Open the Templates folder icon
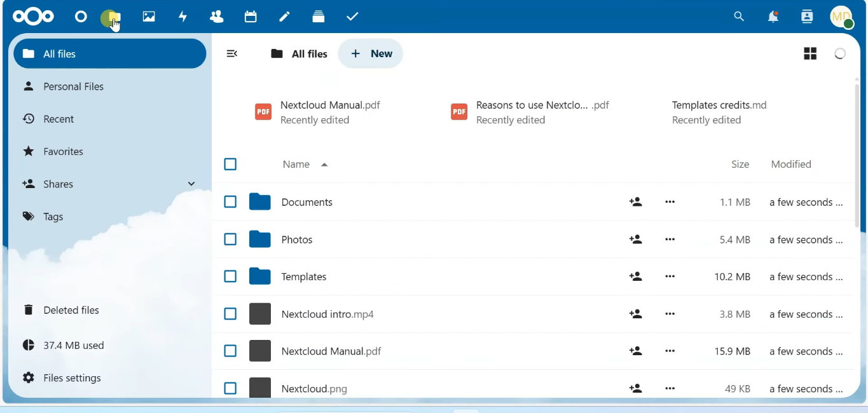868x413 pixels. pyautogui.click(x=260, y=276)
